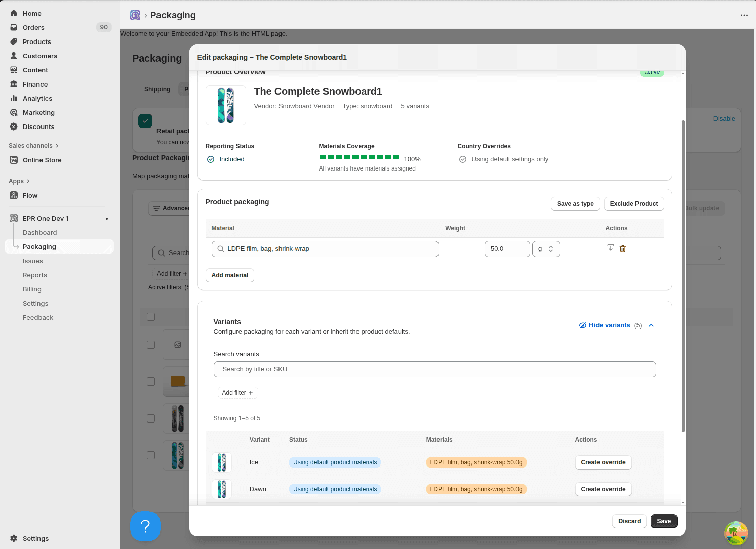Check the table header checkbox behind the modal
Screen dimensions: 756x549
(151, 316)
